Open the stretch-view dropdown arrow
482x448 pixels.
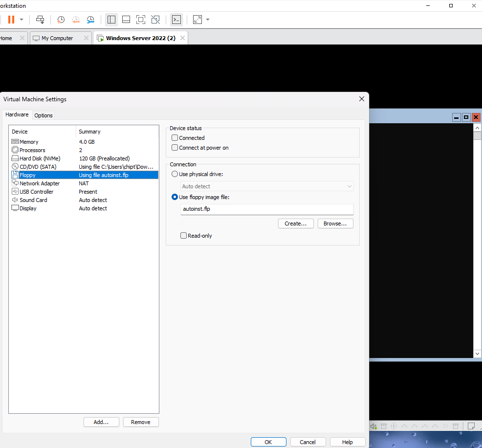(x=208, y=20)
